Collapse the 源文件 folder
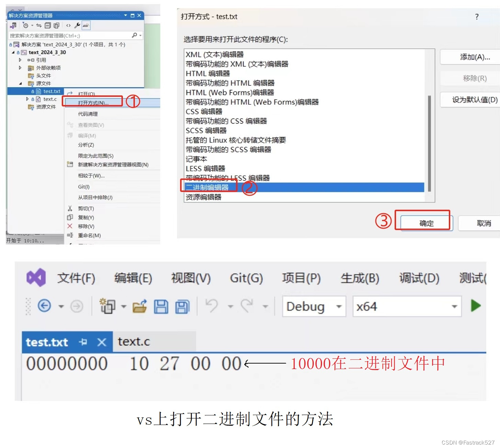 (x=20, y=83)
